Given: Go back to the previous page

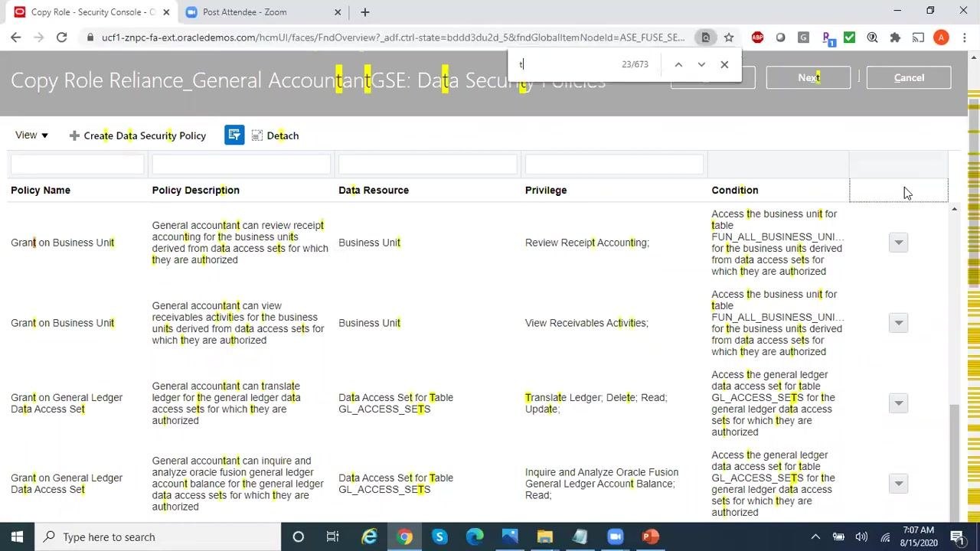Looking at the screenshot, I should 16,37.
